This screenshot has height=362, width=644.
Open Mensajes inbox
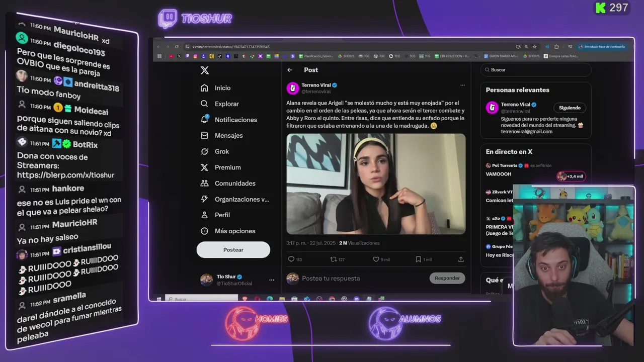[221, 136]
